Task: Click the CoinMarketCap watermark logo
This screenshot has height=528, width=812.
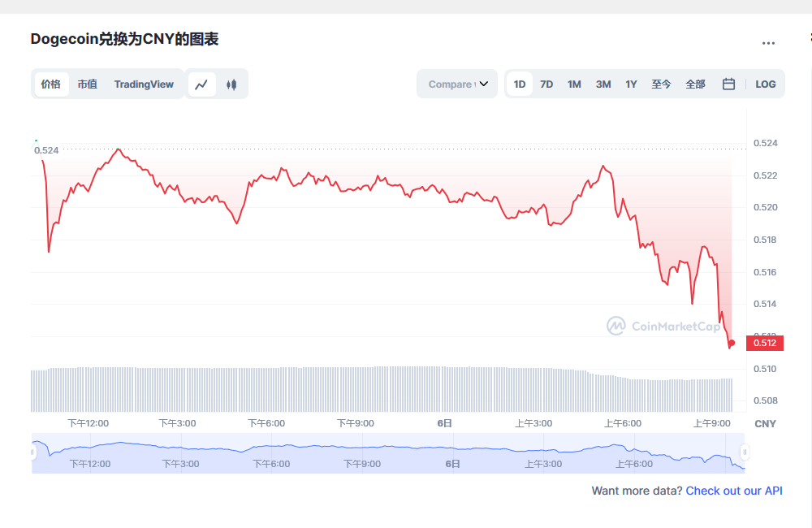Action: pos(663,325)
